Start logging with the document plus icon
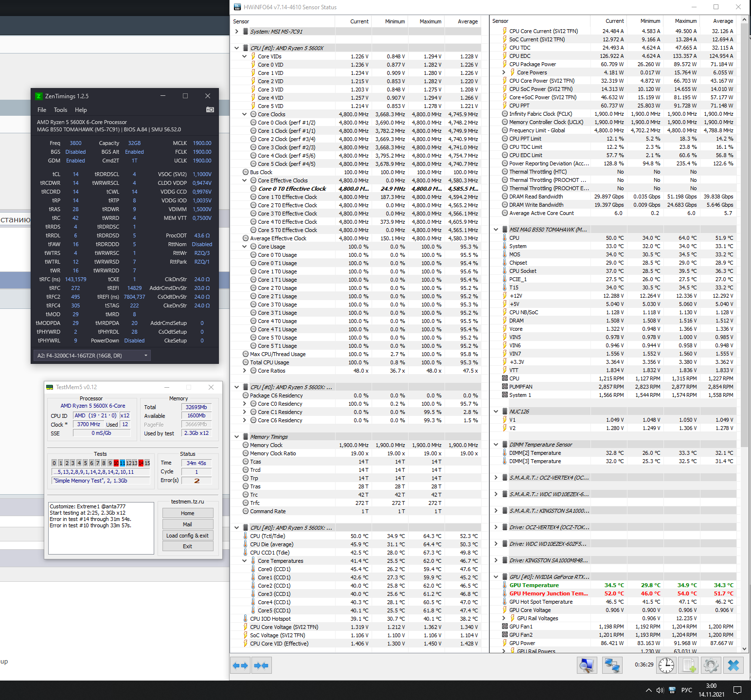Screen dimensions: 751x700 pyautogui.click(x=689, y=665)
